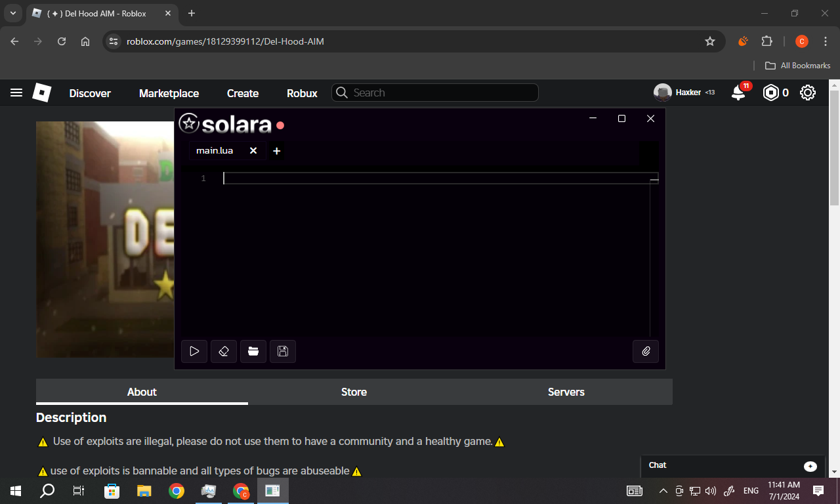The width and height of the screenshot is (840, 504).
Task: Add a new tab in Solara
Action: coord(277,151)
